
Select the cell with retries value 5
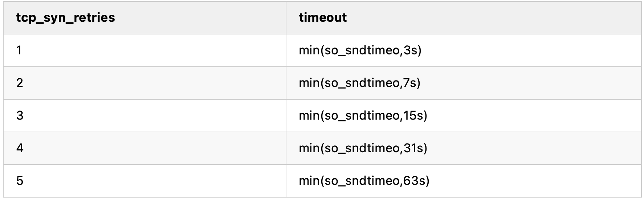(144, 181)
